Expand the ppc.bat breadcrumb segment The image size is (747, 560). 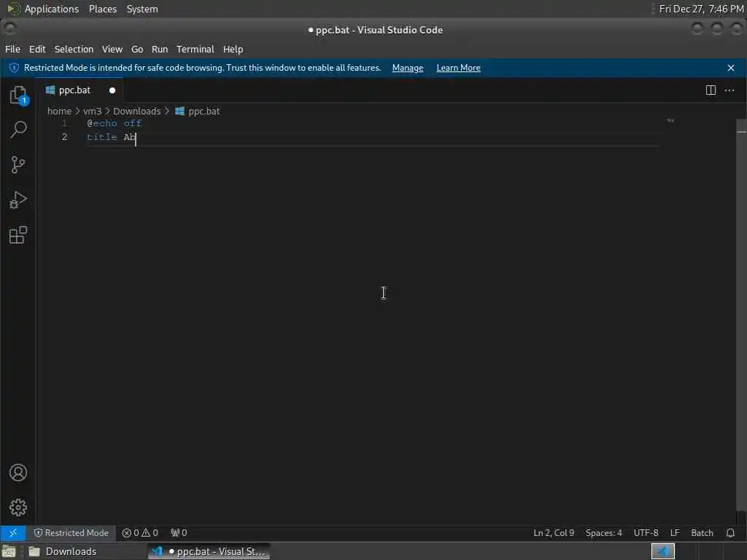pyautogui.click(x=204, y=111)
